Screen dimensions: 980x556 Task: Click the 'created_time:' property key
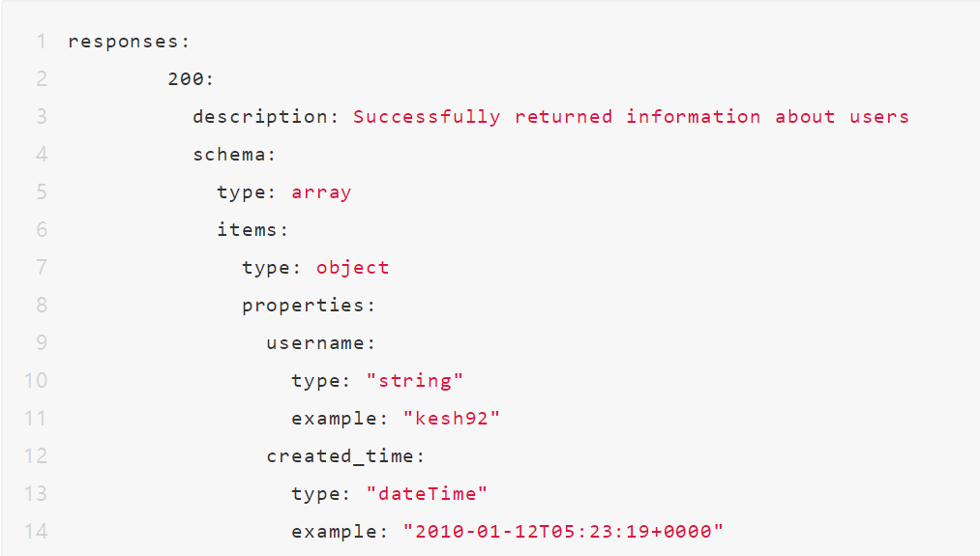click(346, 456)
